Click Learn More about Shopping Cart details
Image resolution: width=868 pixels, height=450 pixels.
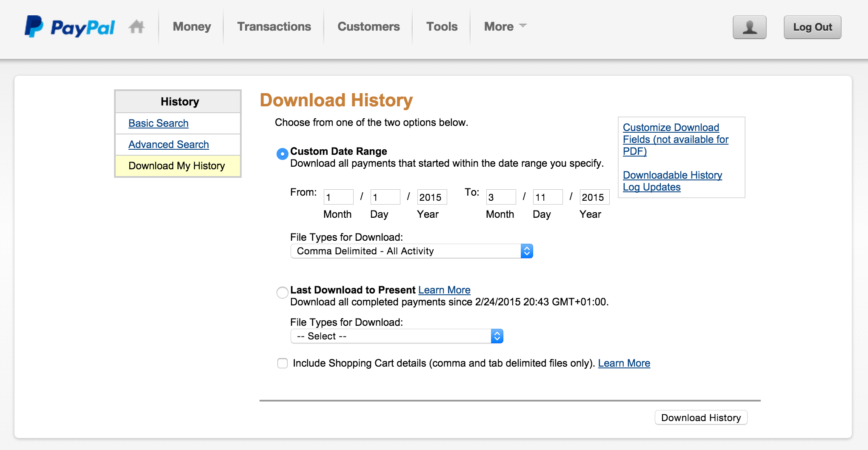click(624, 363)
